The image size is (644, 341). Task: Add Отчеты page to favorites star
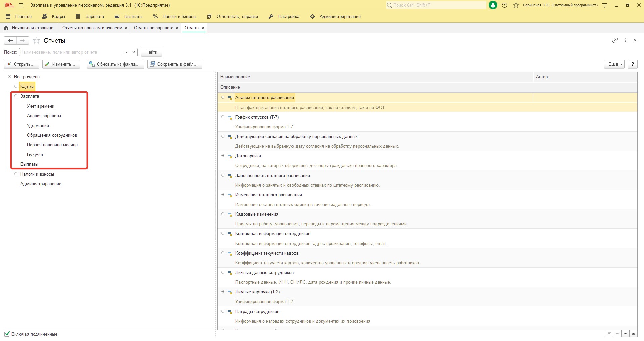pos(36,41)
